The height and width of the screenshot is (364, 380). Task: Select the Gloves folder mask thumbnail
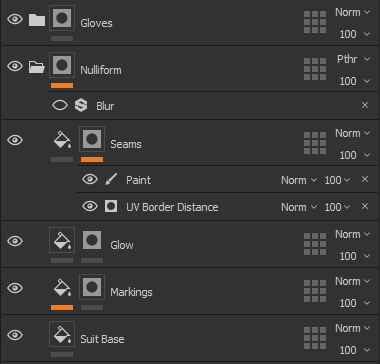[62, 18]
